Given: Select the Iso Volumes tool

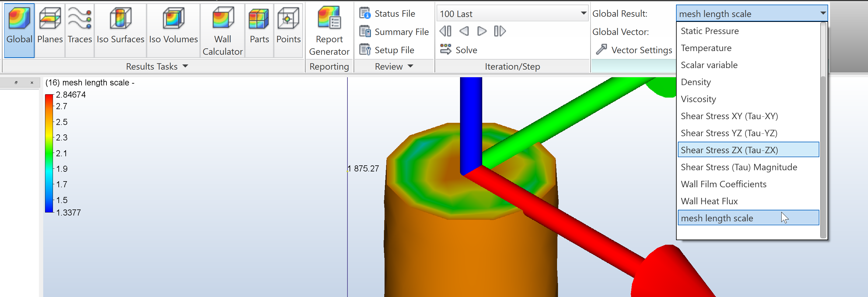Looking at the screenshot, I should [x=173, y=30].
